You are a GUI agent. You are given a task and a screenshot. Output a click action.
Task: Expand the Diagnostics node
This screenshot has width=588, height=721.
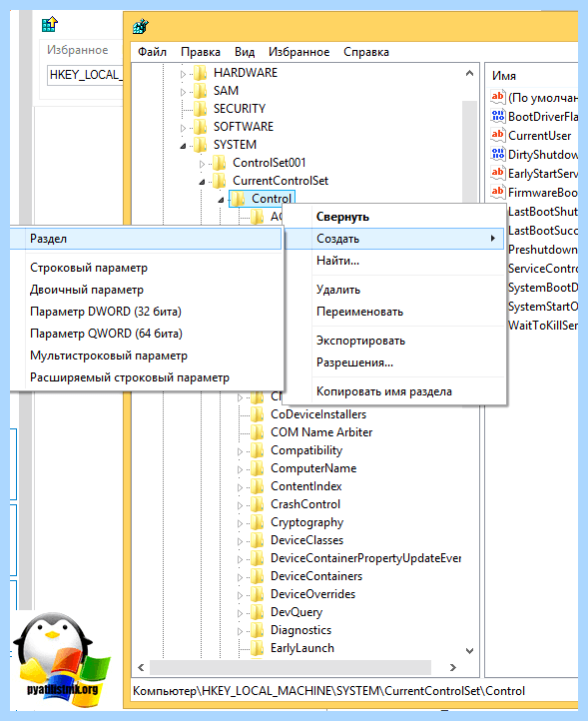click(240, 631)
